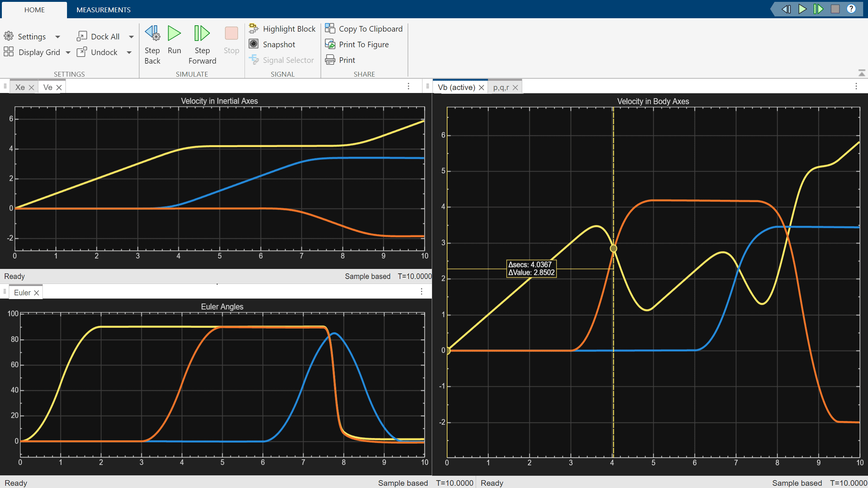
Task: Click the Step Forward icon
Action: click(x=202, y=34)
